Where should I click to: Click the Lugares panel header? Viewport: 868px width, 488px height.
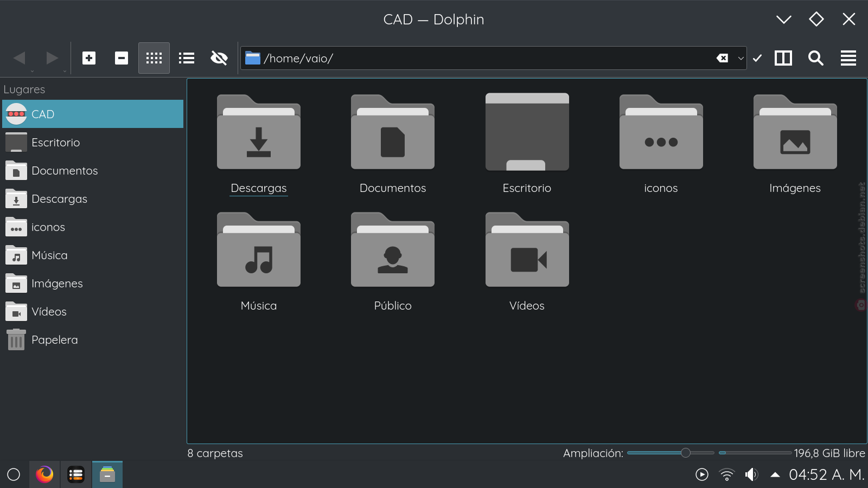24,89
